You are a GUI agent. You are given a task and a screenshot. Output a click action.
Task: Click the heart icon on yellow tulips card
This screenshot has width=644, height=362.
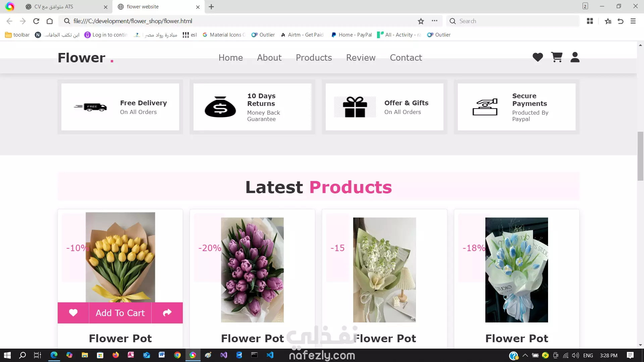pos(73,313)
